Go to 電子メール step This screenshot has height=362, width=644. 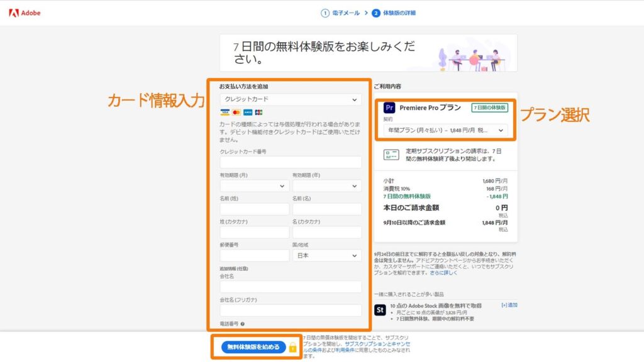(x=346, y=13)
